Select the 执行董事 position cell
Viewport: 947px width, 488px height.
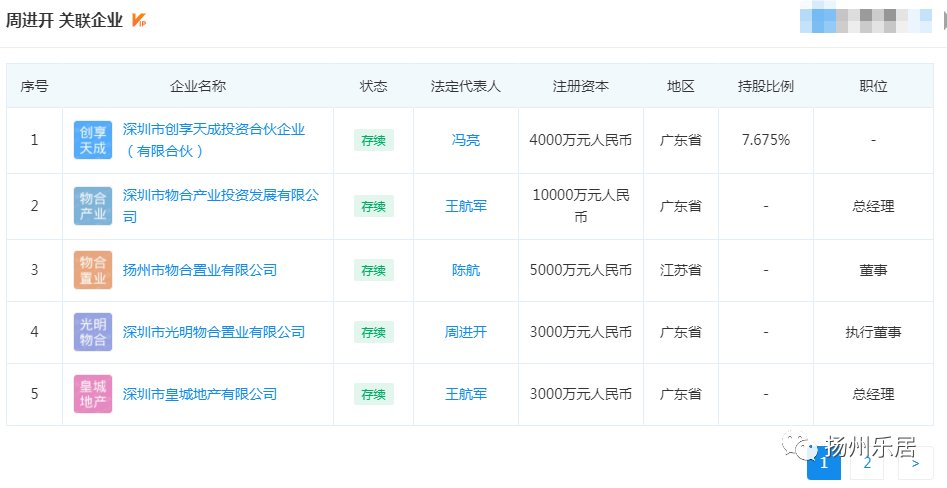(x=873, y=332)
